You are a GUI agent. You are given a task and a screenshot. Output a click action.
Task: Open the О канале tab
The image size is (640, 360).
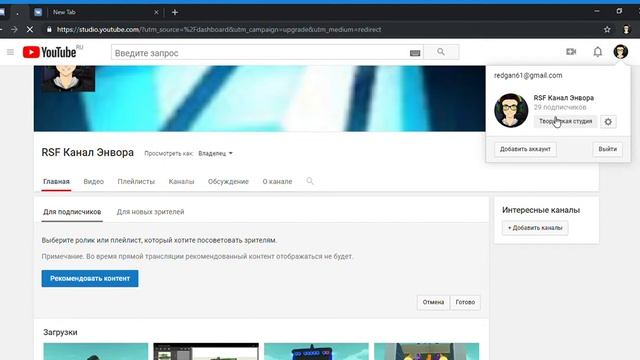(277, 182)
